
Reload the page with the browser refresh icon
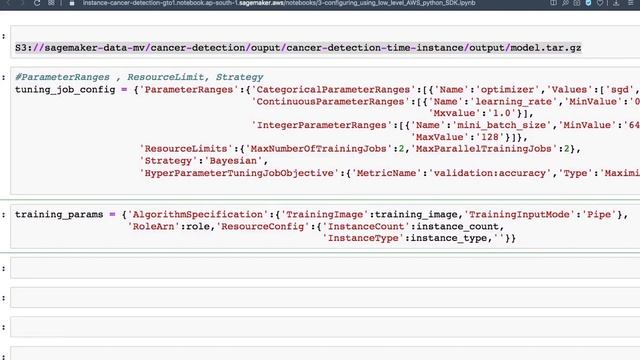pyautogui.click(x=37, y=3)
